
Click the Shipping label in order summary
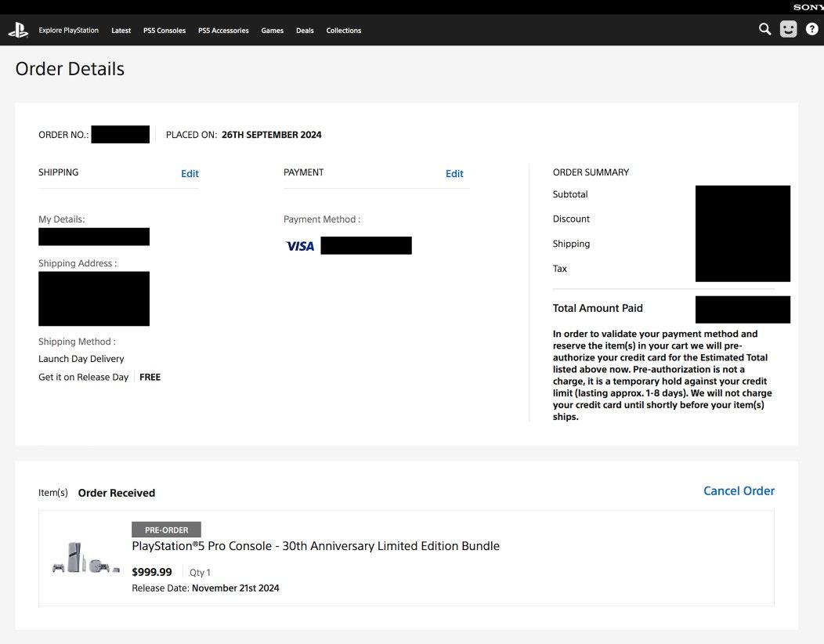[x=571, y=244]
